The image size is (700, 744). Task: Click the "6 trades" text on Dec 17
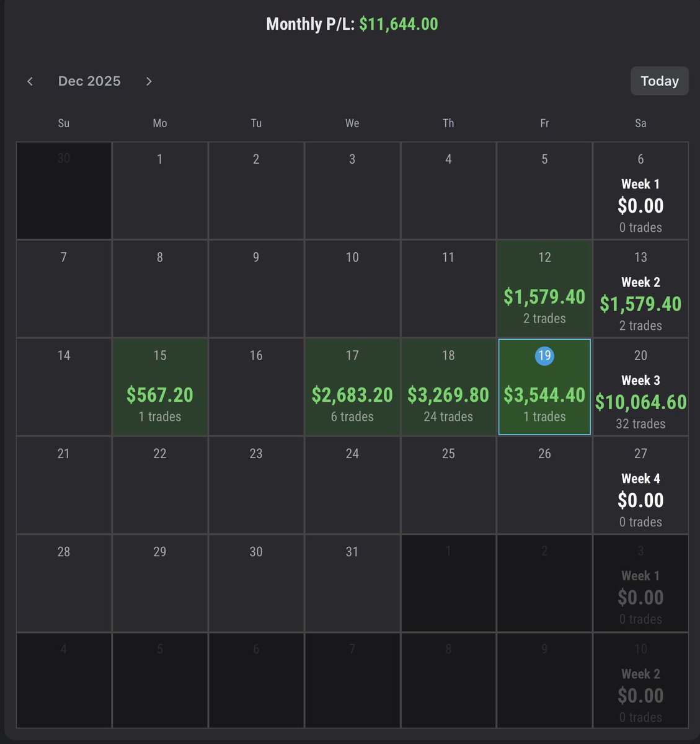[x=352, y=417]
